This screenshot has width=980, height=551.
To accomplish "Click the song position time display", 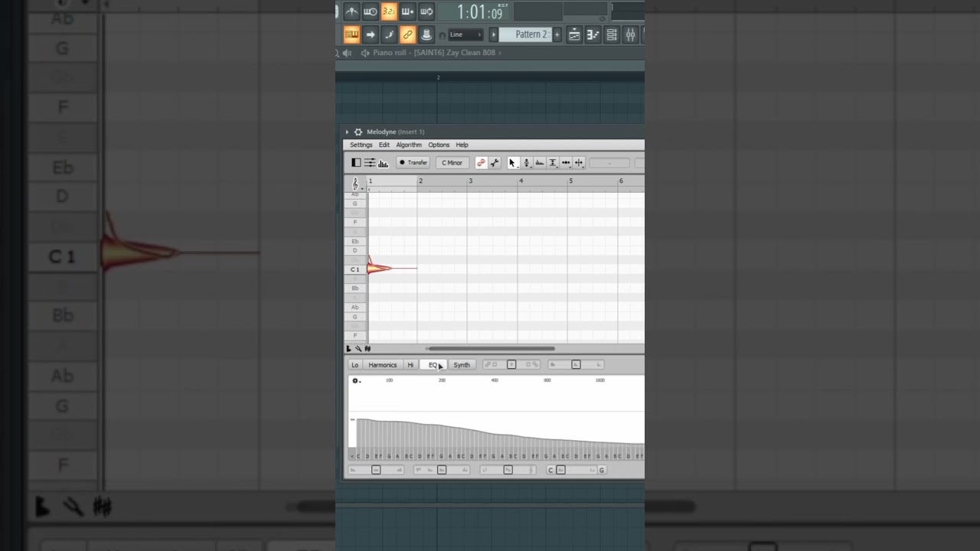I will pyautogui.click(x=480, y=11).
